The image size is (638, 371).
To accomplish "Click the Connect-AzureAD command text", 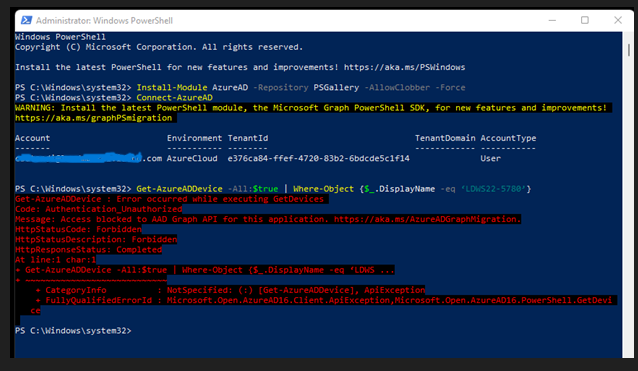I will pos(175,98).
